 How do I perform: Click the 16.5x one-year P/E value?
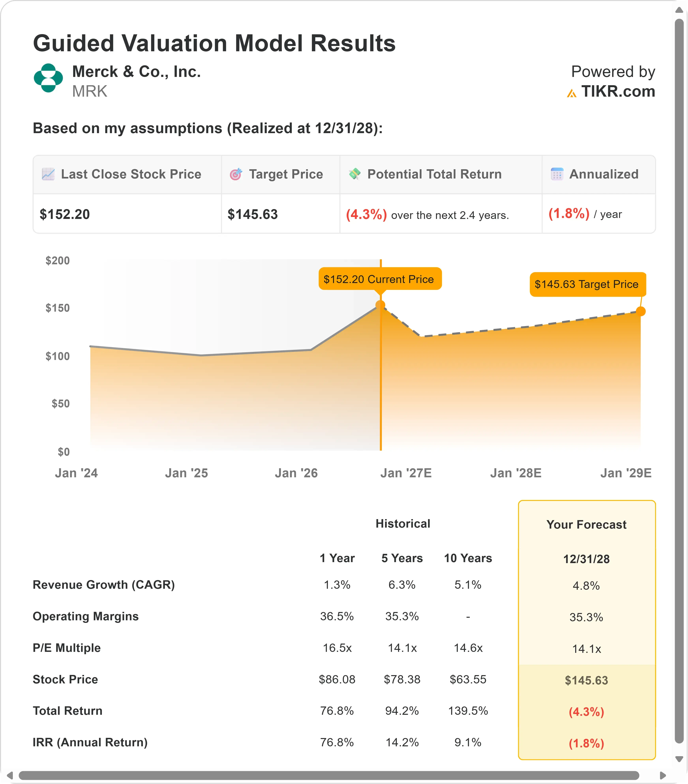pyautogui.click(x=337, y=648)
